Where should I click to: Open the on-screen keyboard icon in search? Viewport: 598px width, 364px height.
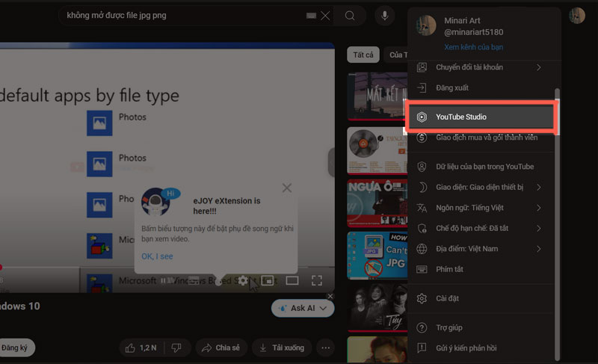[311, 16]
